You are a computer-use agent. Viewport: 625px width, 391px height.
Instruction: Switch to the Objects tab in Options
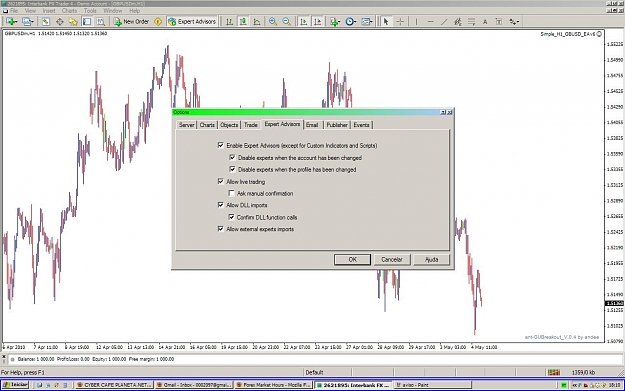tap(229, 125)
